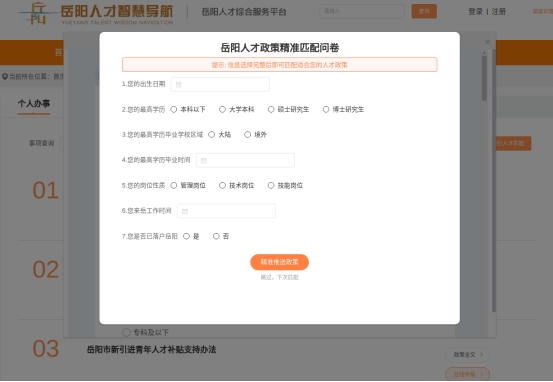Select 否 for settled in Yueyang

click(x=216, y=236)
